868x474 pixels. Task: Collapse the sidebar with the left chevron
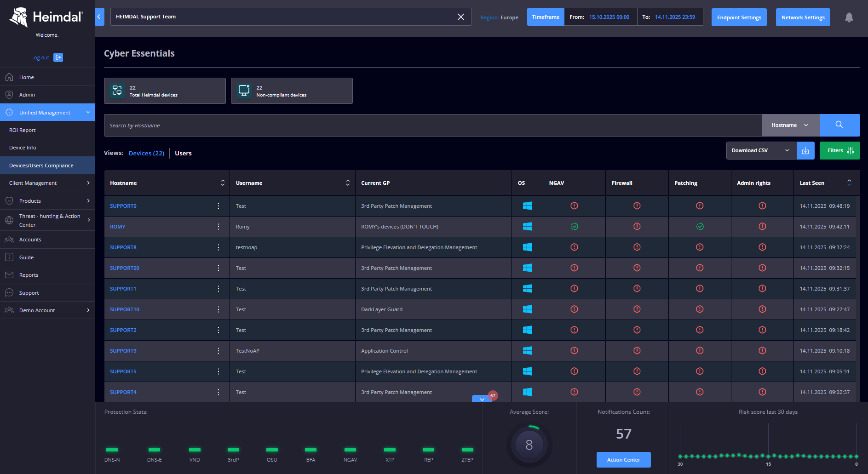click(99, 17)
